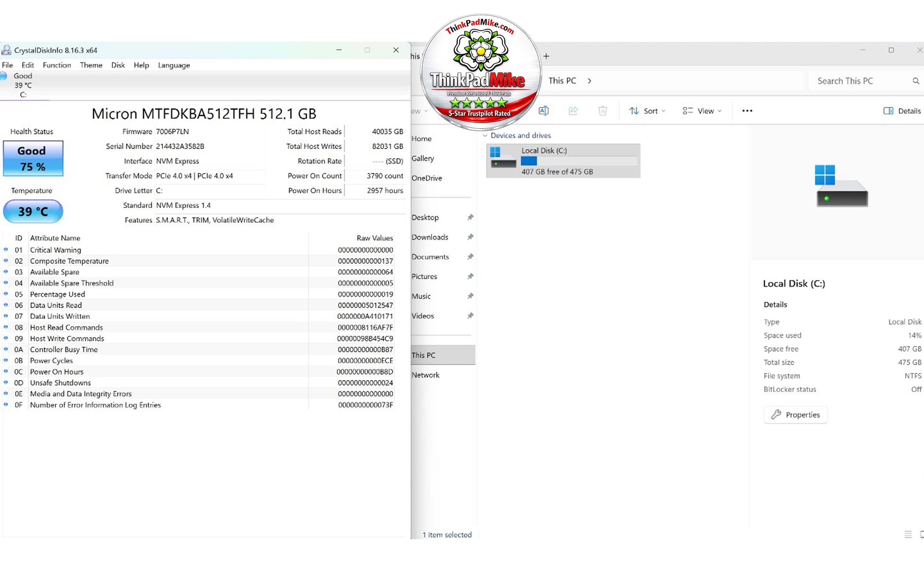Expand the chevron after This PC breadcrumb
924x581 pixels.
click(x=589, y=81)
